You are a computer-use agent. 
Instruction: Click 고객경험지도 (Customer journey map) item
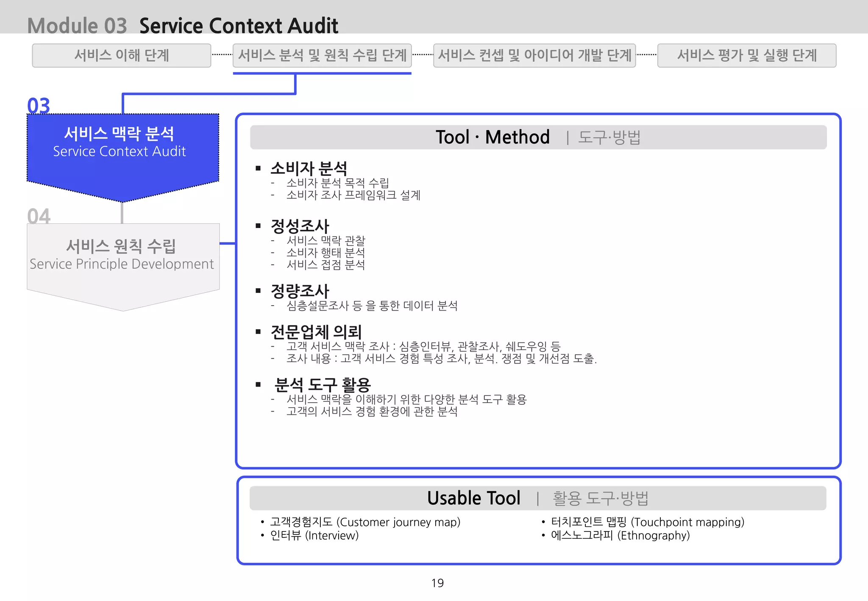coord(365,522)
